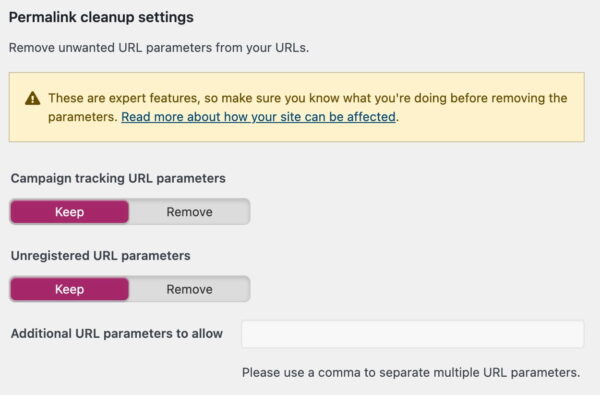Click empty area of yellow warning notice
This screenshot has width=600, height=395.
click(x=492, y=124)
